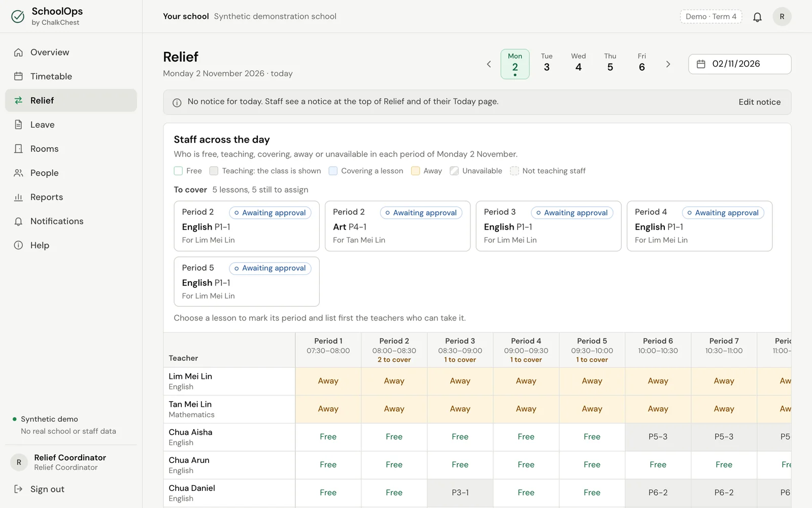Click the Demo · Term 4 badge
812x508 pixels.
click(711, 17)
